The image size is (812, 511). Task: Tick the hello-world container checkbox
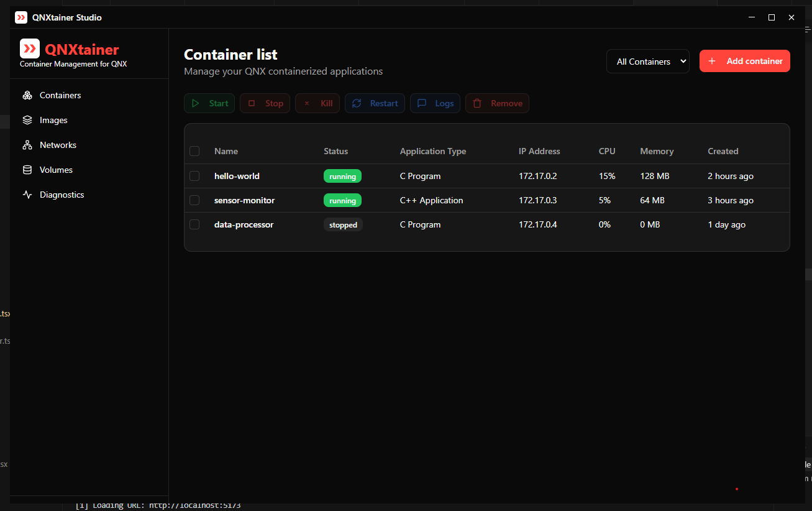[194, 176]
